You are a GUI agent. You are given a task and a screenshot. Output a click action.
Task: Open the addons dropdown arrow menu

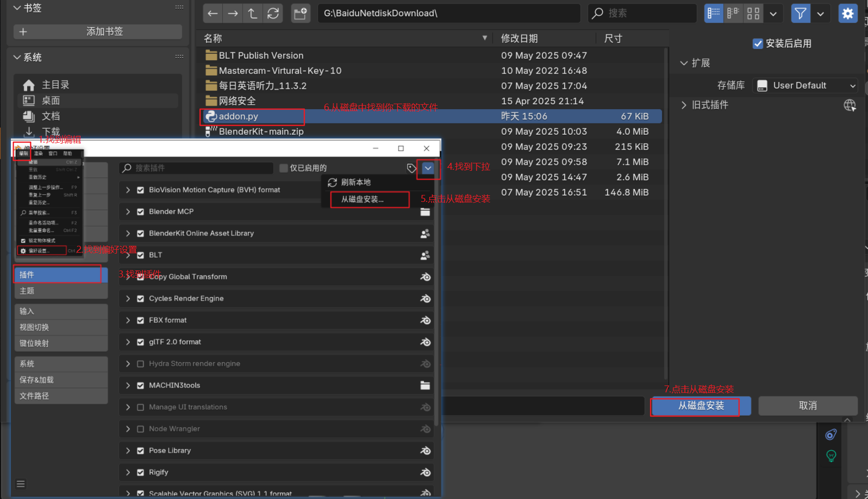point(428,168)
